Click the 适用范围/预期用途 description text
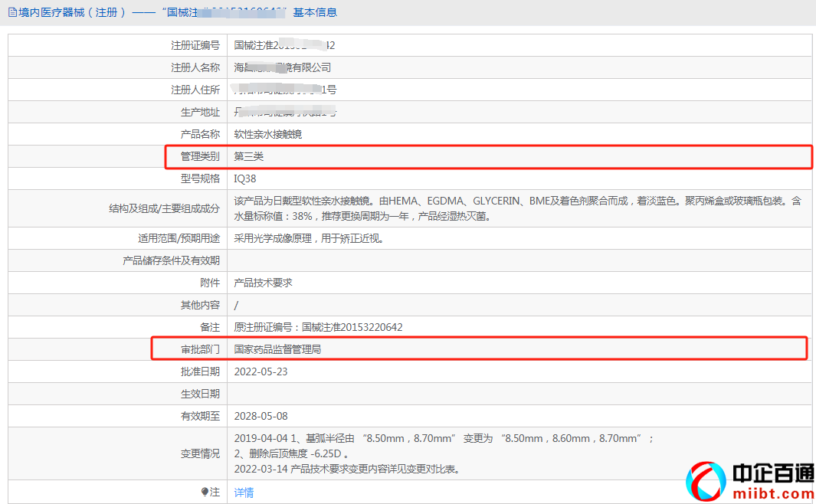The width and height of the screenshot is (816, 504). (309, 238)
